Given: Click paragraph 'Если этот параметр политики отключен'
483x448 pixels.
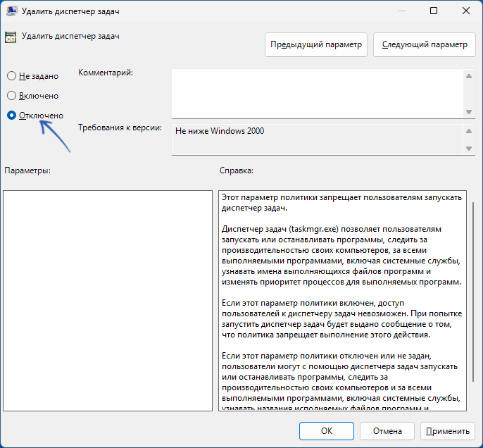Looking at the screenshot, I should tap(341, 382).
